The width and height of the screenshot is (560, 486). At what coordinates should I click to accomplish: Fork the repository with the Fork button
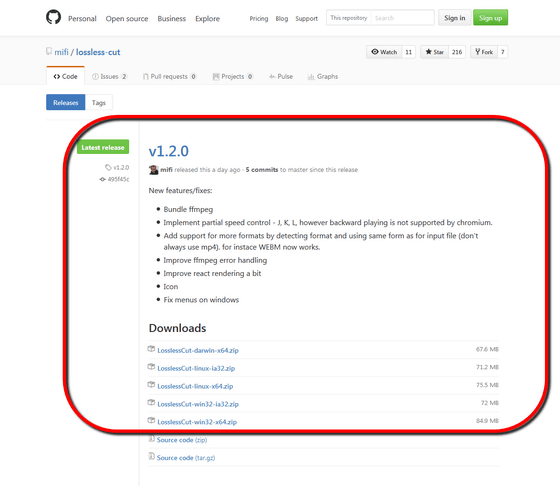click(484, 52)
